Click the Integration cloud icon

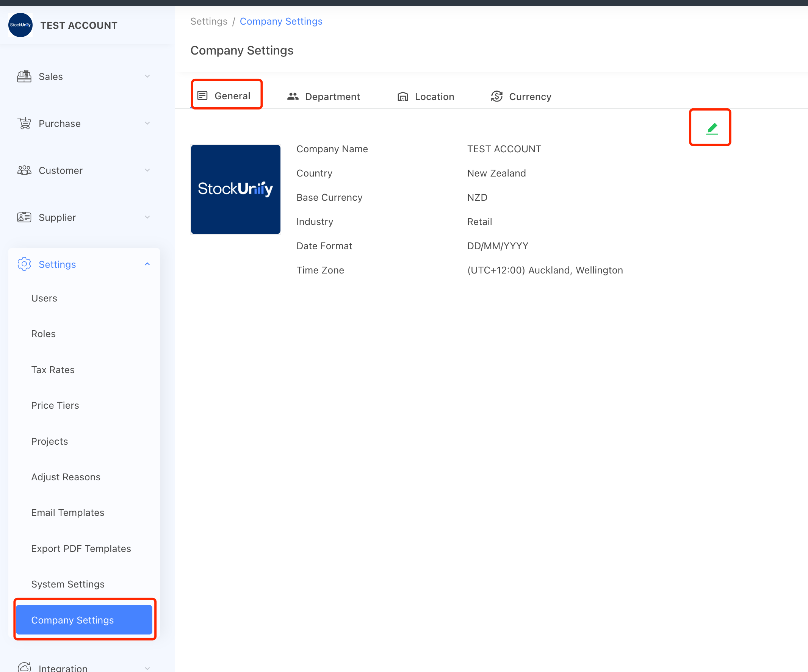click(24, 667)
